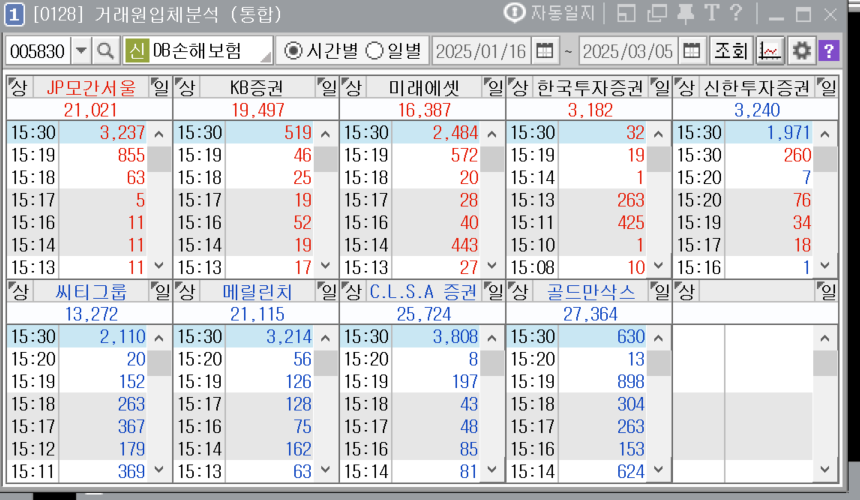Open the 상 selector beside KB증권
This screenshot has width=860, height=500.
point(184,88)
